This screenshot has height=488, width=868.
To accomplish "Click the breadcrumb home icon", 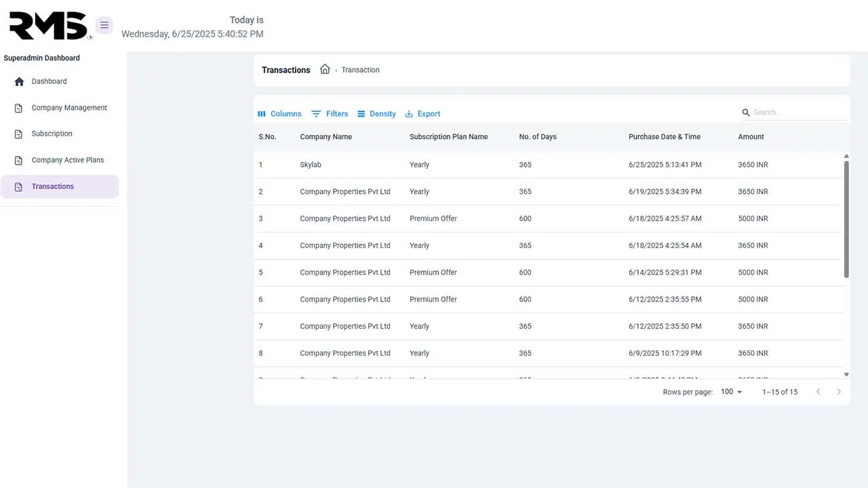I will pos(325,69).
